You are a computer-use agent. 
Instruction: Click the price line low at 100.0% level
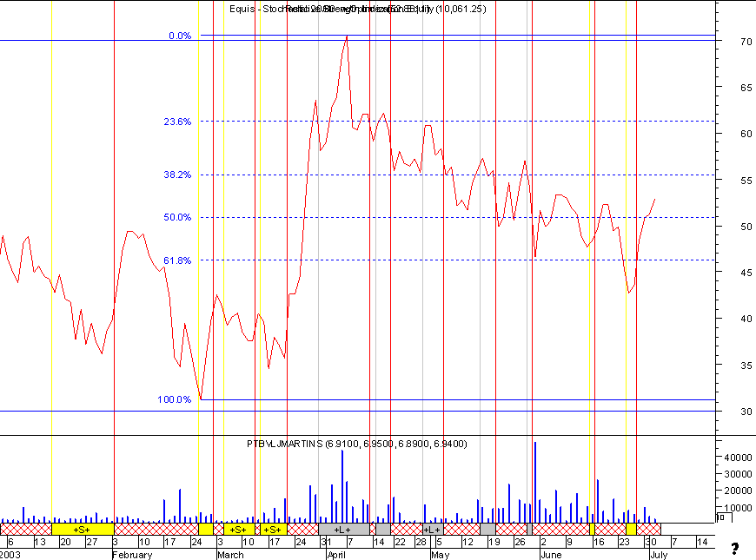[201, 399]
